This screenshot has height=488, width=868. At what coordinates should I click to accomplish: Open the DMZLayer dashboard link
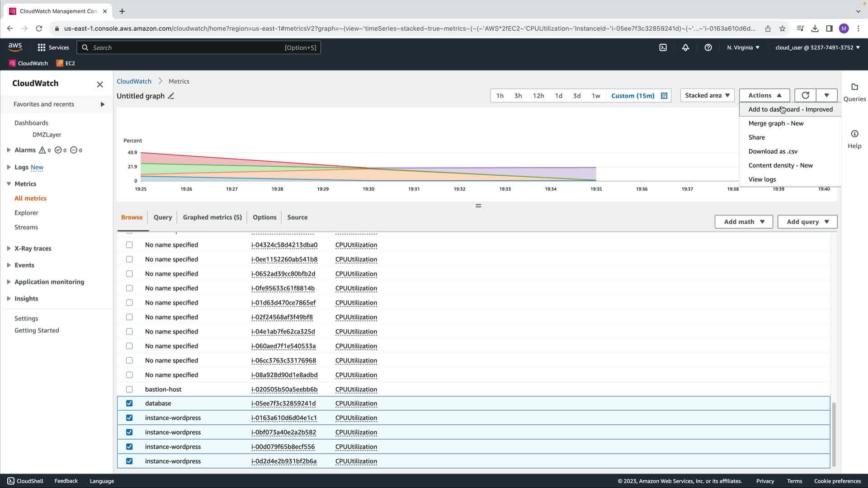[x=47, y=135]
